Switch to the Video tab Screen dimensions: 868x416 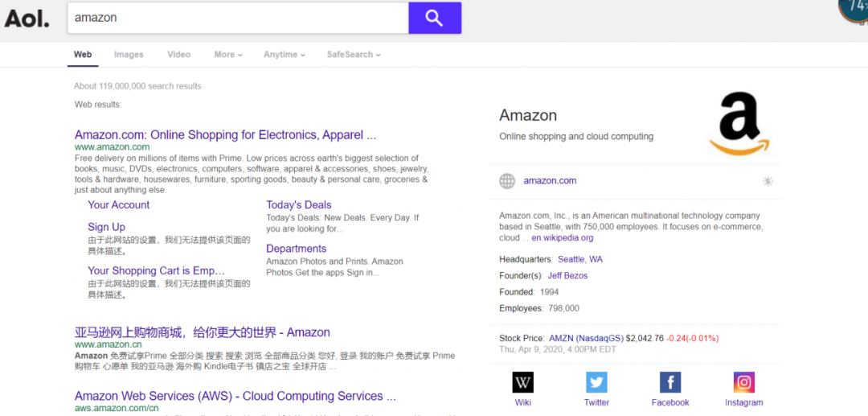[178, 55]
